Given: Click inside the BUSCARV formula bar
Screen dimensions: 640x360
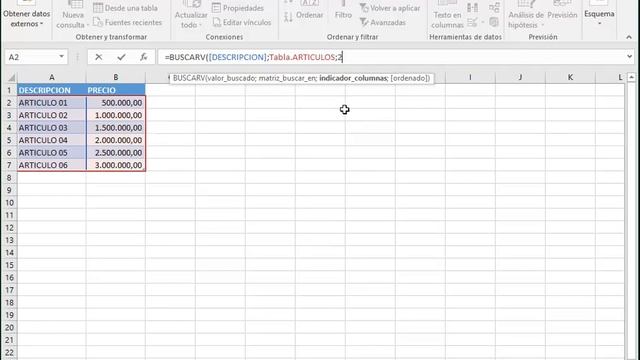Looking at the screenshot, I should tap(392, 57).
